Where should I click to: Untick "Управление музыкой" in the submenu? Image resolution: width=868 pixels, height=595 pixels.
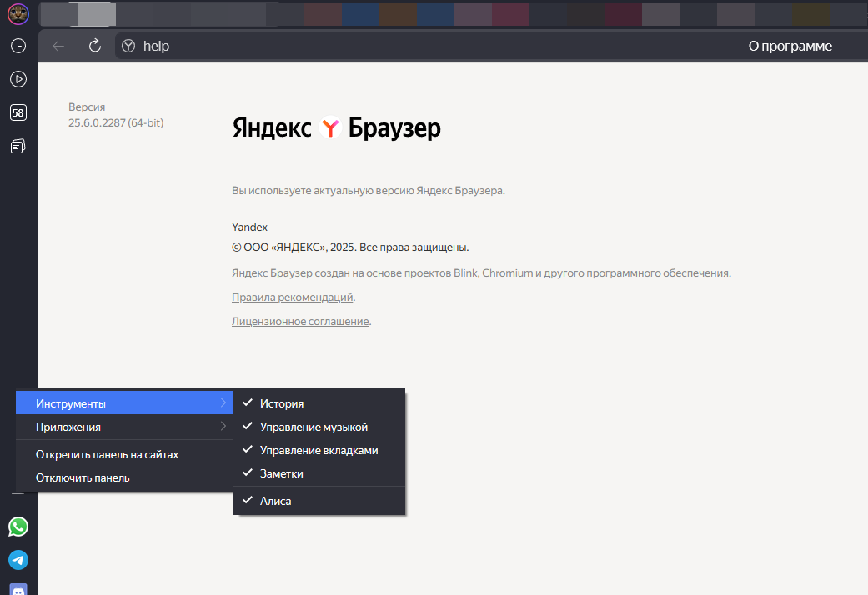pyautogui.click(x=319, y=427)
